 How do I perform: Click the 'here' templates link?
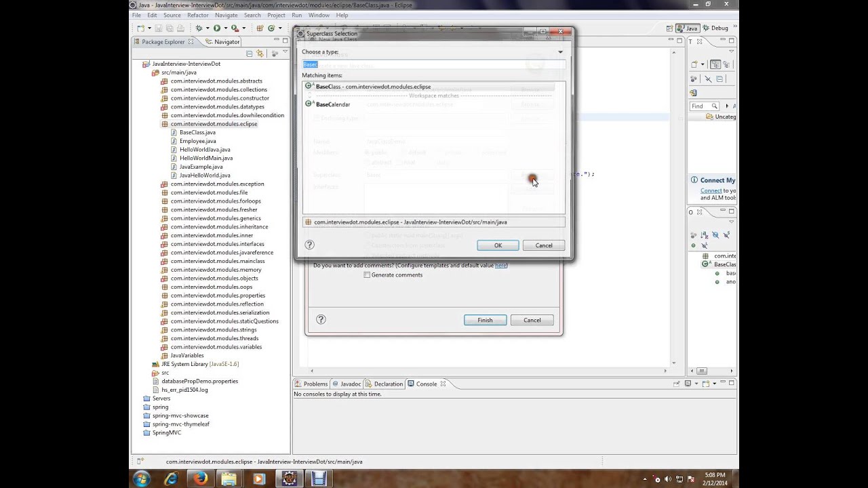(x=500, y=265)
